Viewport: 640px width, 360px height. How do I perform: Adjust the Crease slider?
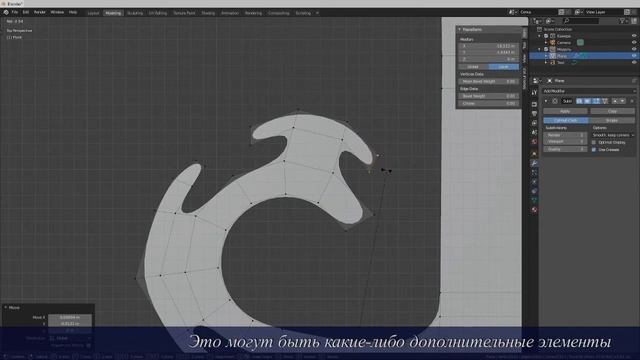pyautogui.click(x=489, y=104)
